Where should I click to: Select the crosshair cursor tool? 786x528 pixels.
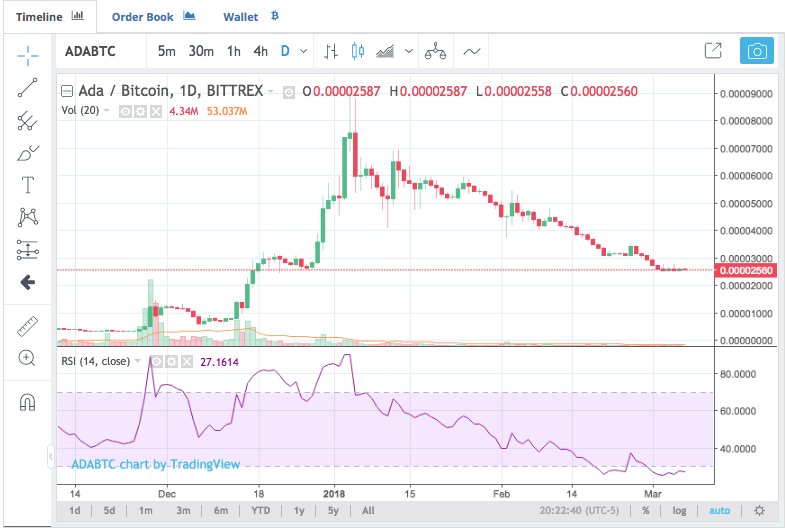pos(28,56)
